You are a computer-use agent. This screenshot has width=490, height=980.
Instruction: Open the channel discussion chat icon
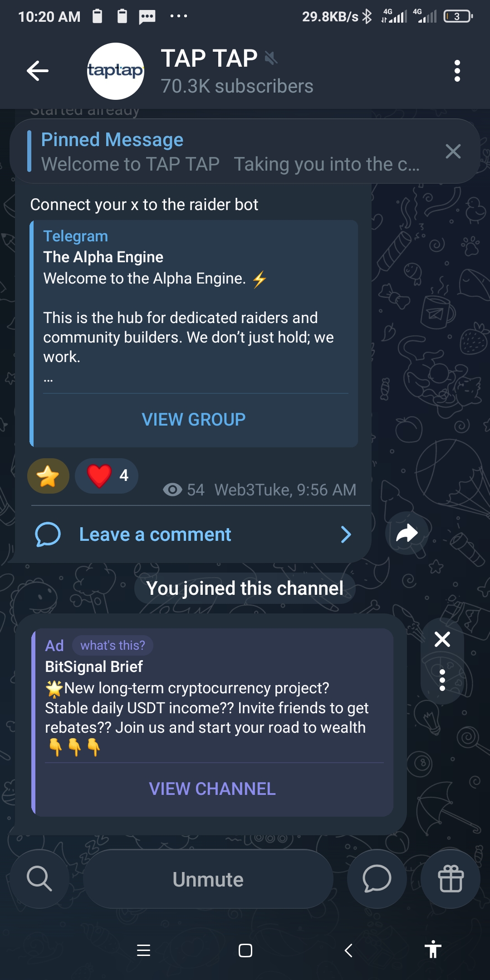[377, 879]
